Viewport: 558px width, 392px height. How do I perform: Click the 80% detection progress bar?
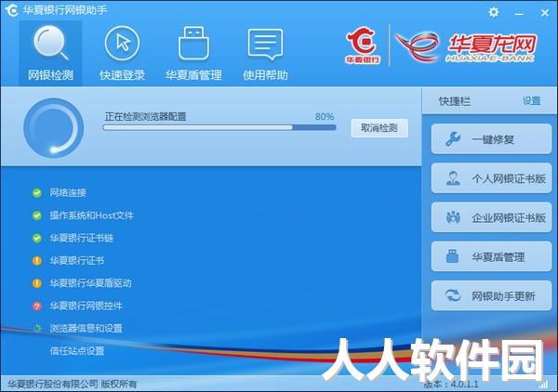[219, 127]
